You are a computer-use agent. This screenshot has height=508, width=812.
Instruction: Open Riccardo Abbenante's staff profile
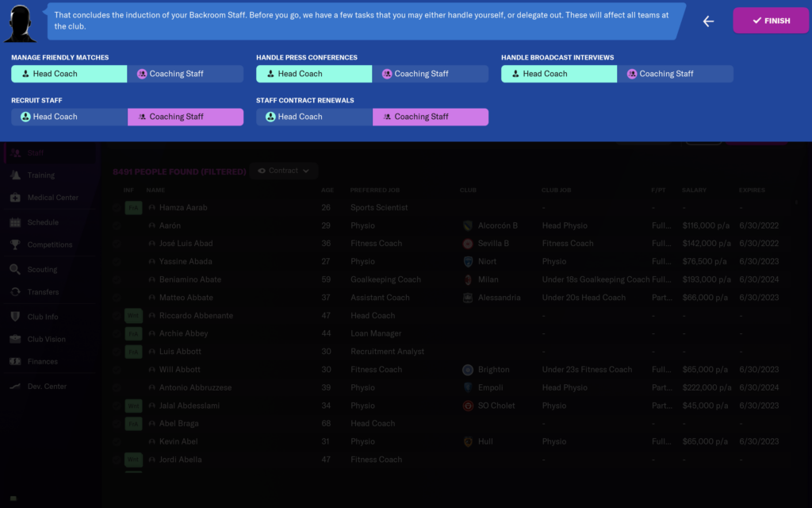click(x=196, y=316)
